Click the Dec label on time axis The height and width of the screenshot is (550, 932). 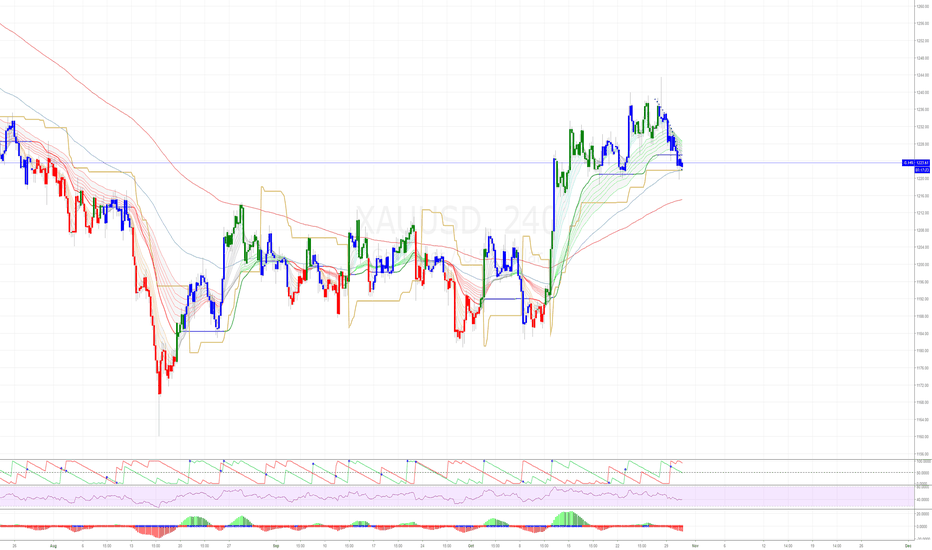[908, 545]
